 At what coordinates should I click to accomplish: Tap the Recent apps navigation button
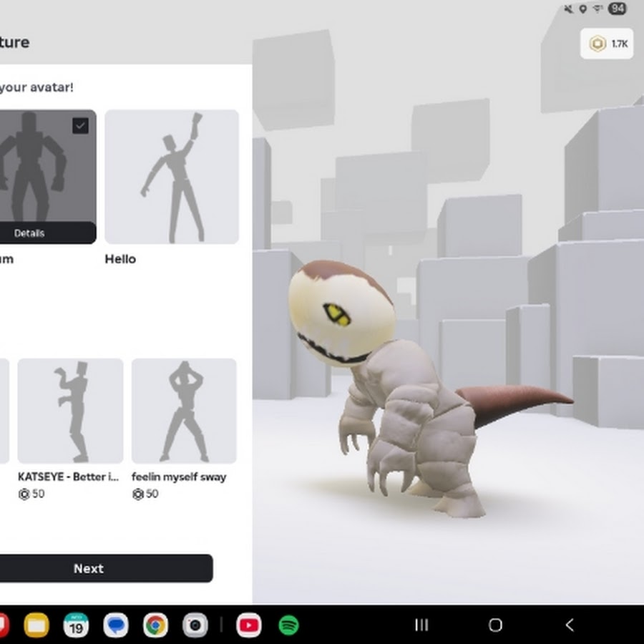point(421,625)
